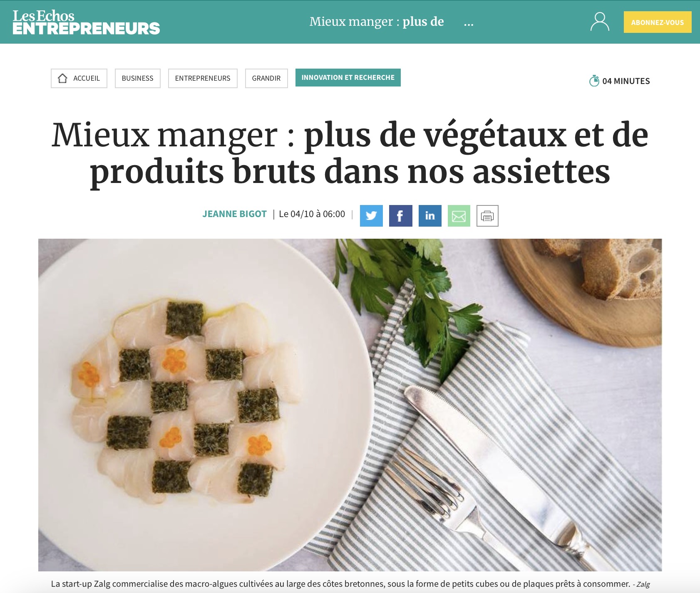Select the Grandir breadcrumb

click(266, 78)
